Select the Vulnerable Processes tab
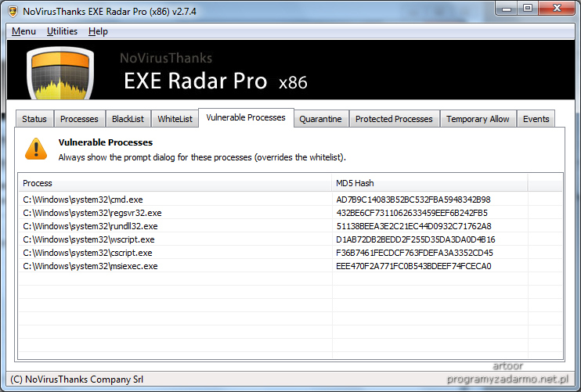The width and height of the screenshot is (581, 392). tap(246, 117)
